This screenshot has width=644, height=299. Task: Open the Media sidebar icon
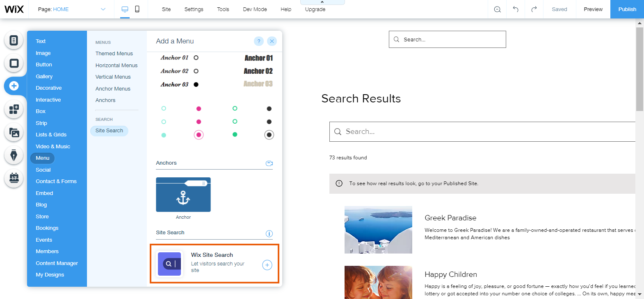14,133
